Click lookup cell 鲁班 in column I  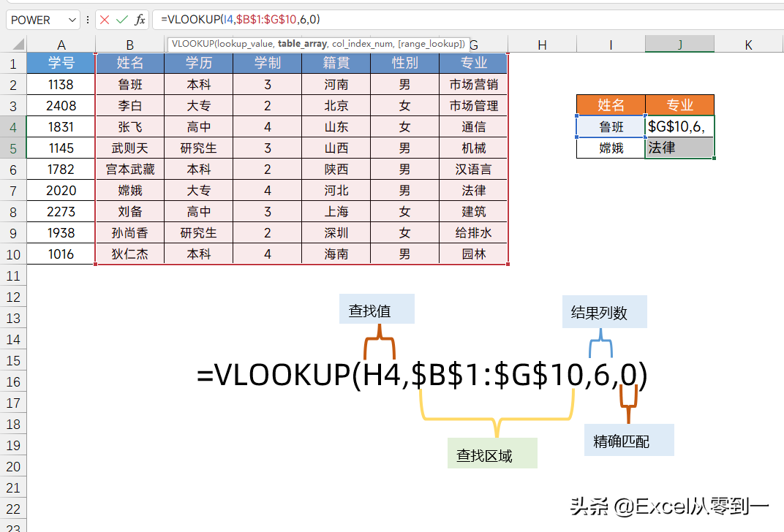tap(611, 127)
